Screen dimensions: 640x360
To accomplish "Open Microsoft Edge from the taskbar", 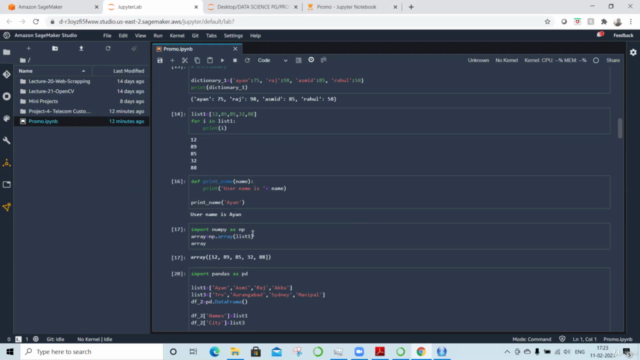I will (x=214, y=351).
